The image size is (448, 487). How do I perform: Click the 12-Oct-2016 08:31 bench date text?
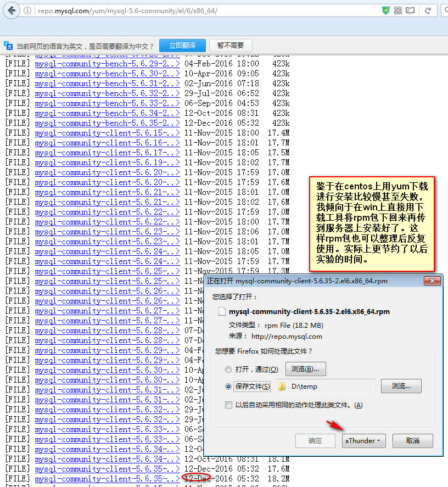[x=221, y=113]
